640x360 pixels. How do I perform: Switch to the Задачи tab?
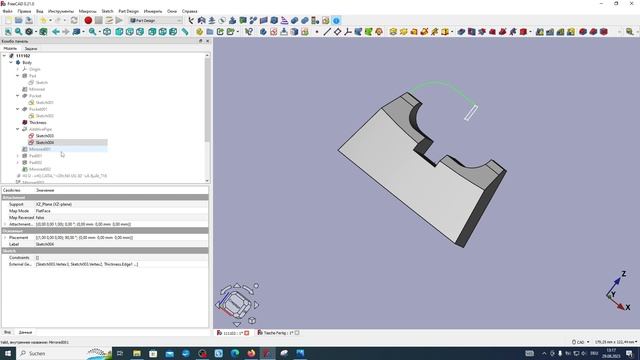point(31,49)
